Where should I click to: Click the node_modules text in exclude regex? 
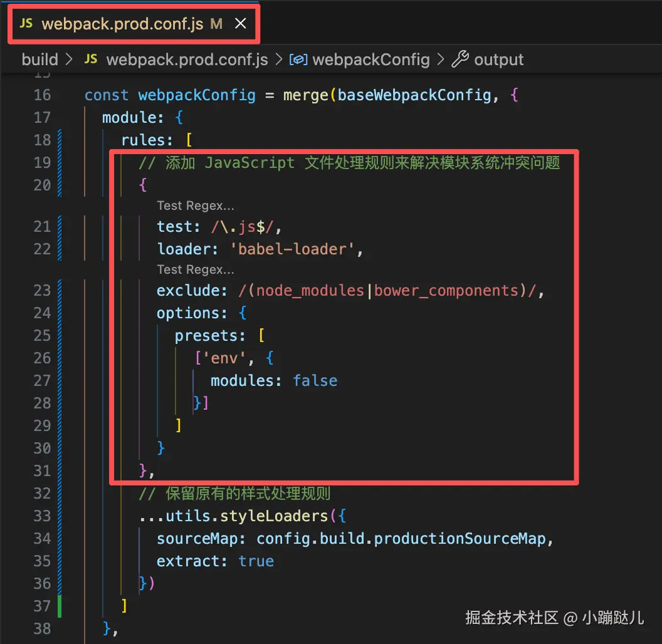tap(310, 290)
